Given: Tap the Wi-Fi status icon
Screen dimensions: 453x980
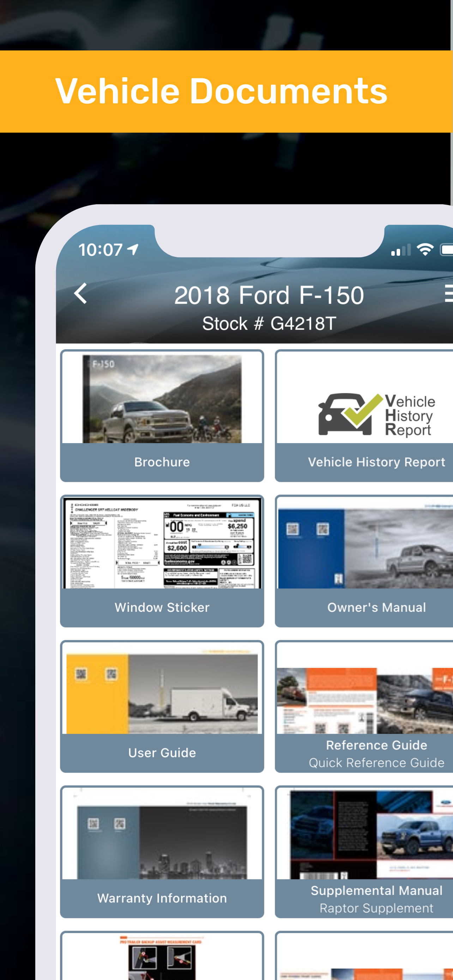Looking at the screenshot, I should [425, 249].
